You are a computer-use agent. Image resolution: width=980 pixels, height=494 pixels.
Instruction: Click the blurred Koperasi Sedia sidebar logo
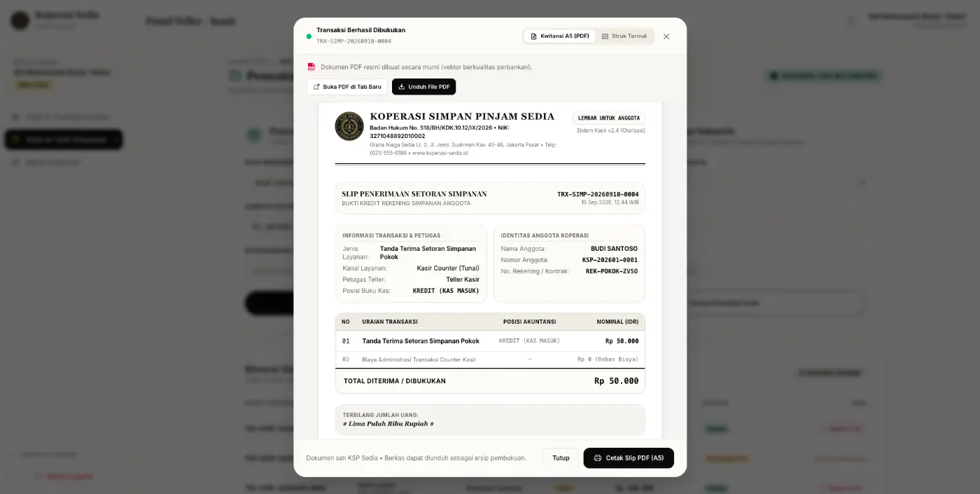click(20, 20)
